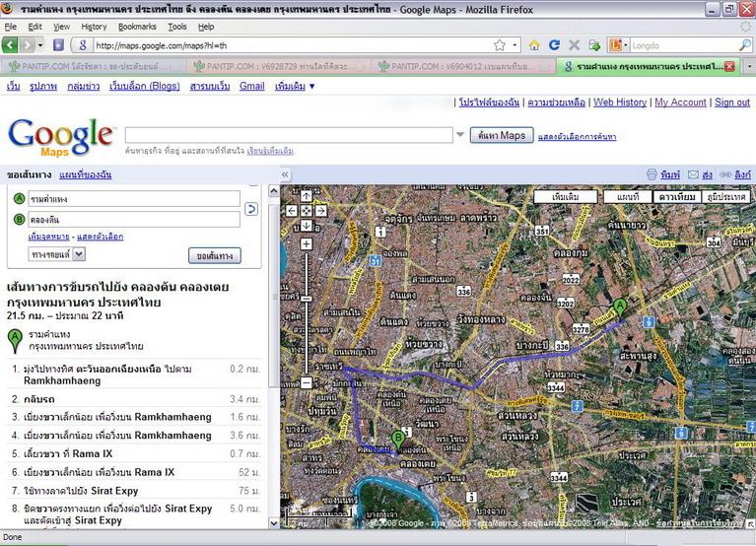Viewport: 756px width, 546px height.
Task: Click the My Account link
Action: pyautogui.click(x=680, y=102)
